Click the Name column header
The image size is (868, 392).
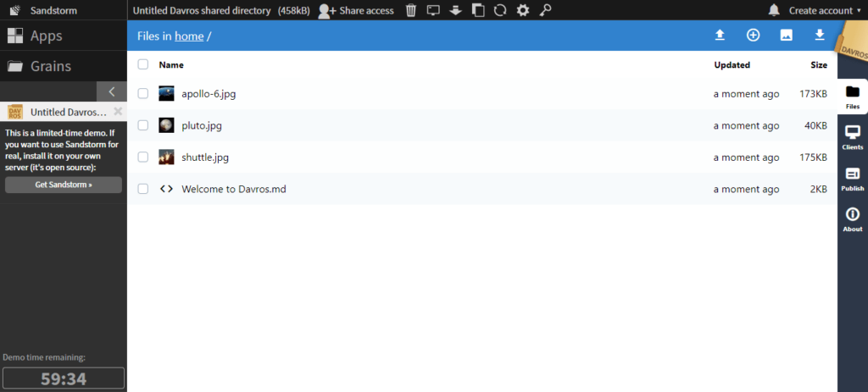point(171,64)
